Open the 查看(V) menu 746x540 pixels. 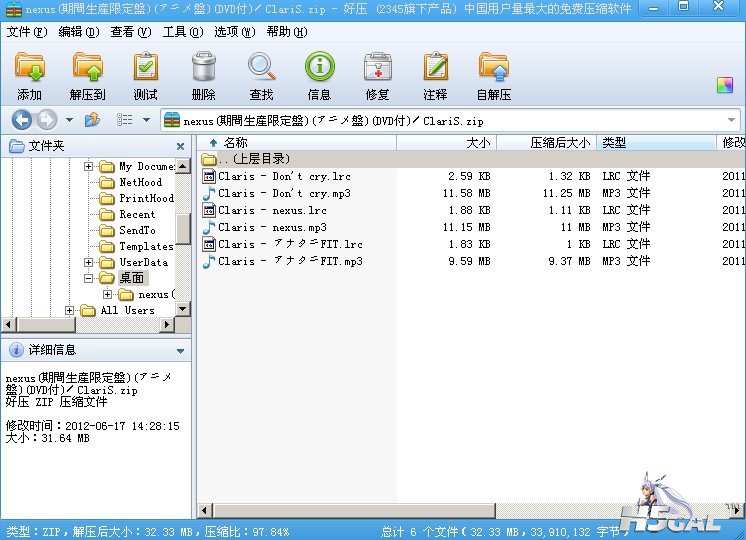[131, 32]
